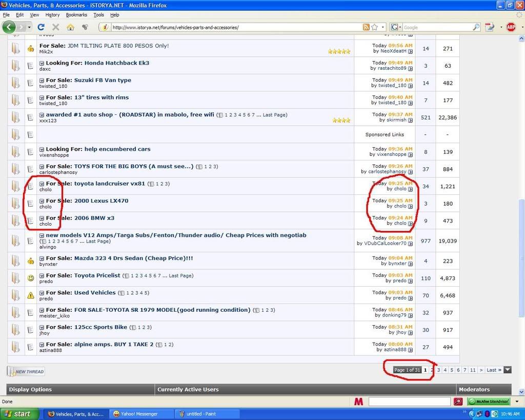Click the 10:46 AM system tray clock

510,414
